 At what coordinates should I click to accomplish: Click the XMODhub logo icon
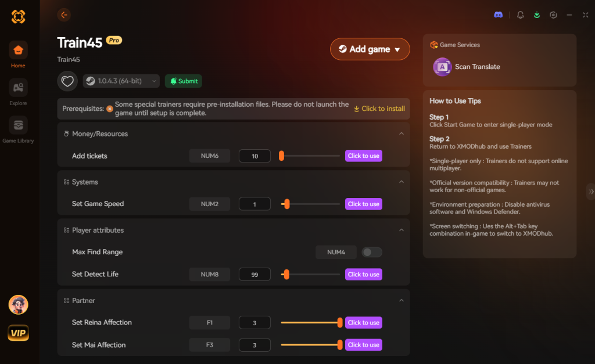18,17
